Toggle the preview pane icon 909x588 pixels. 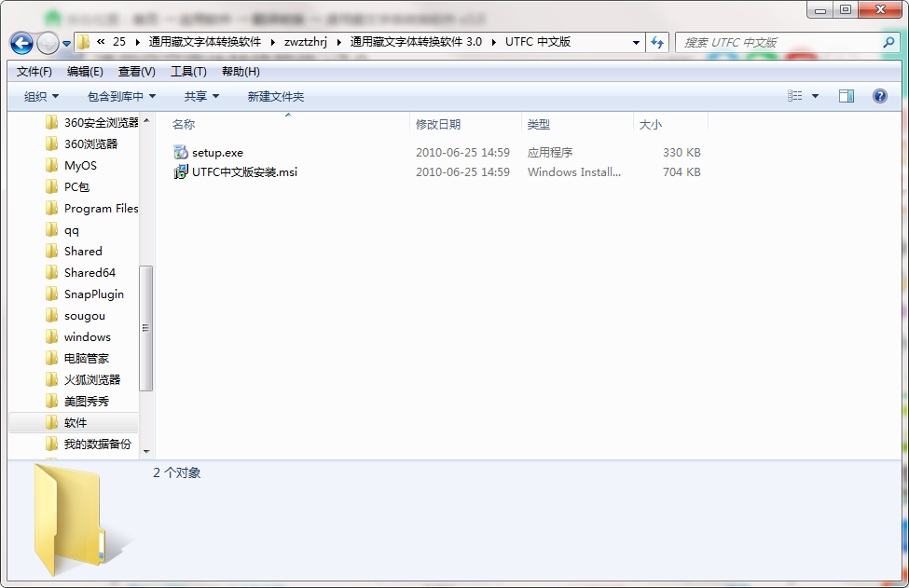point(847,96)
